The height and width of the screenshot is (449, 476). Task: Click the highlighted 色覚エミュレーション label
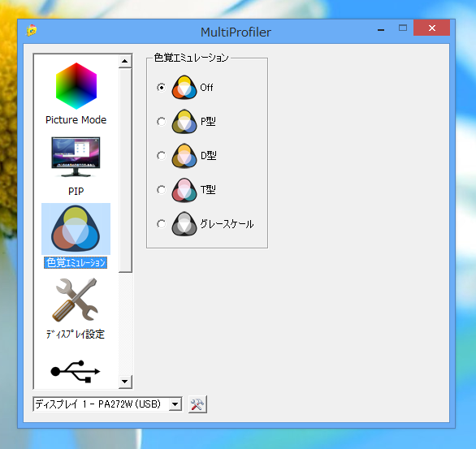[76, 262]
